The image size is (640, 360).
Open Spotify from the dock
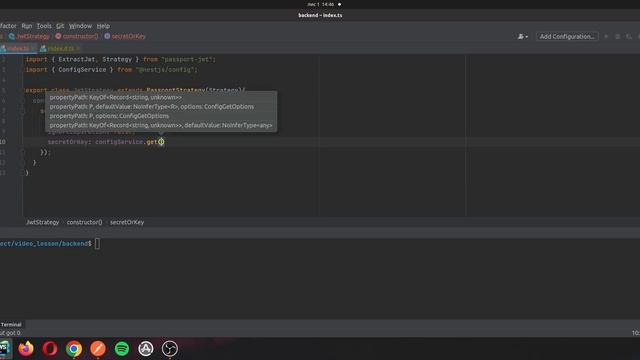[122, 349]
